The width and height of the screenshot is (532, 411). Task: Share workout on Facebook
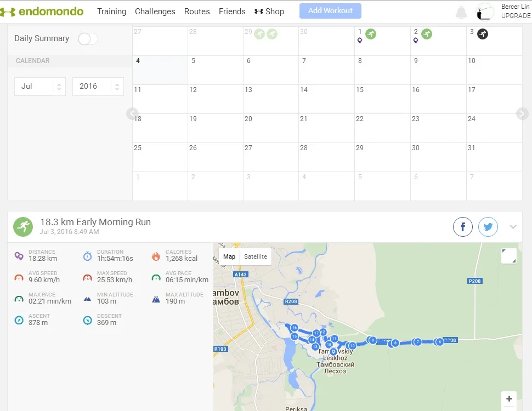[463, 227]
